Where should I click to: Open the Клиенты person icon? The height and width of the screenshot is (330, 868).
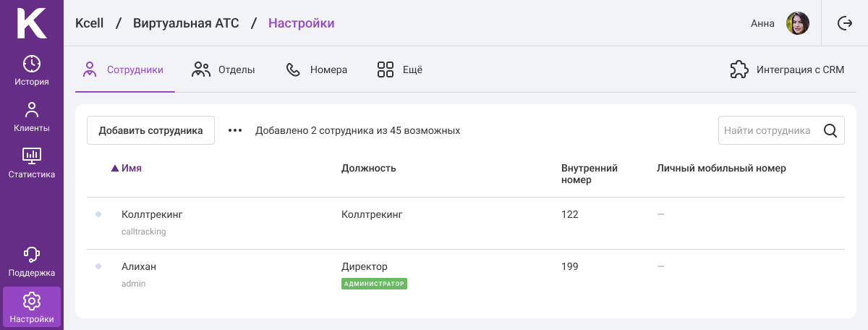tap(32, 110)
